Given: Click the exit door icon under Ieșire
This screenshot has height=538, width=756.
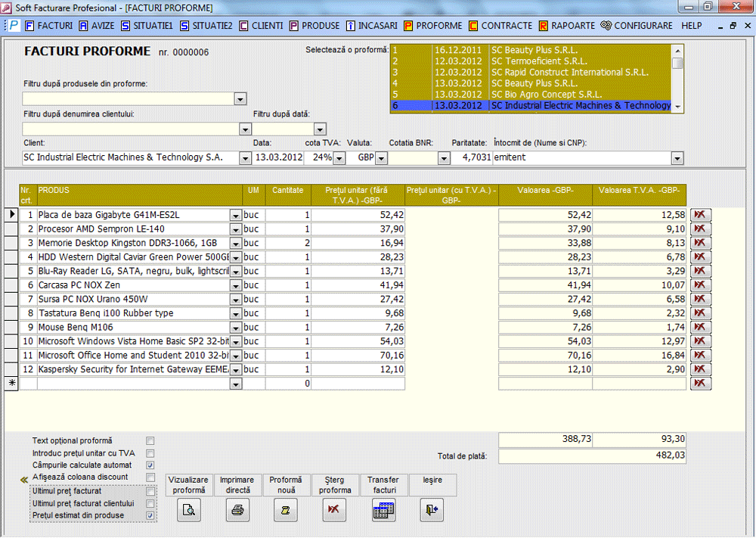Looking at the screenshot, I should (432, 510).
